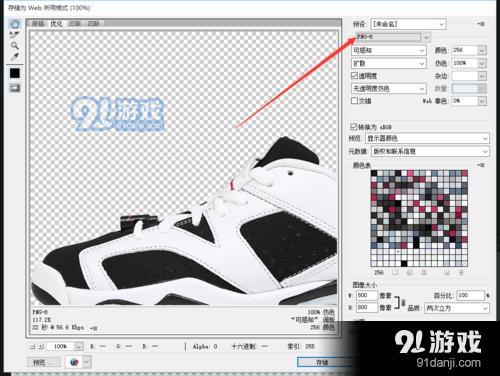Open the PNG-8 file format dropdown
The height and width of the screenshot is (376, 500).
393,37
